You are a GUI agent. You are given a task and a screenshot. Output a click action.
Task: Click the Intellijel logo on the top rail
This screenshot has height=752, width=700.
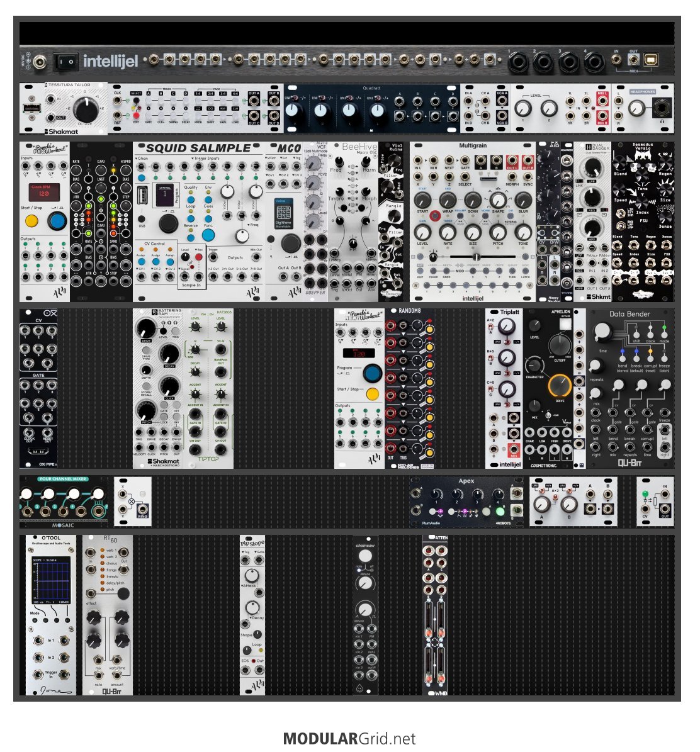110,61
